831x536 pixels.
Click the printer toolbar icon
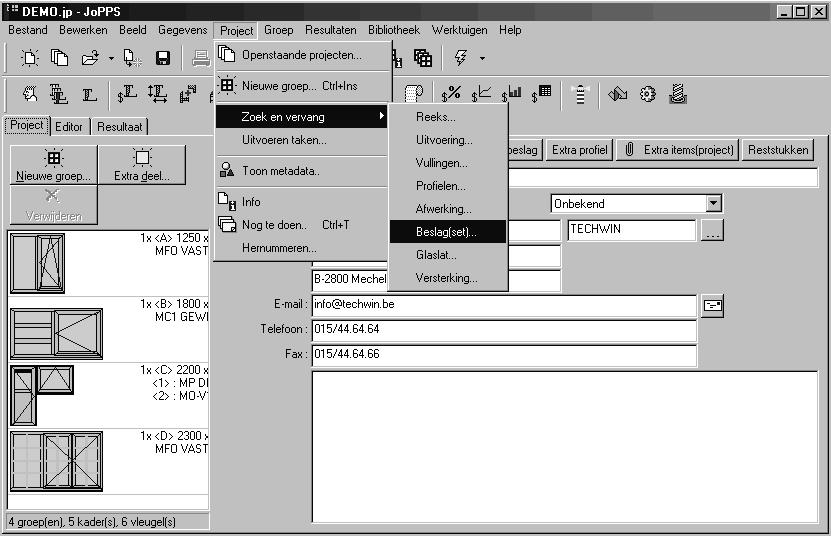tap(201, 57)
